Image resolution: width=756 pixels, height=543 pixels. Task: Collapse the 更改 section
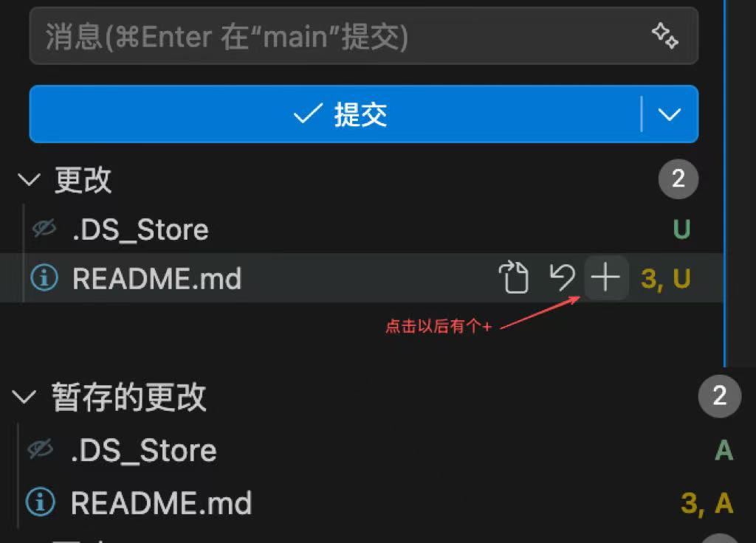(29, 180)
